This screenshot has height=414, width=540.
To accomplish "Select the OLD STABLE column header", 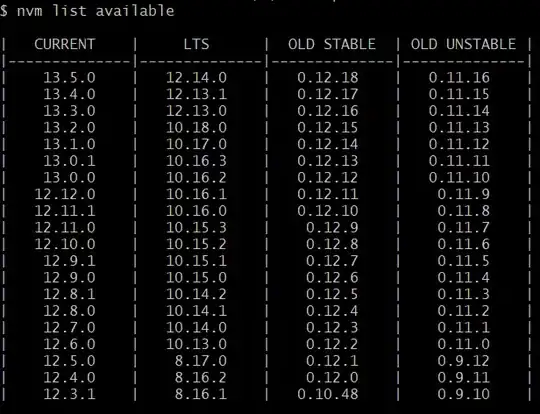I will 332,44.
